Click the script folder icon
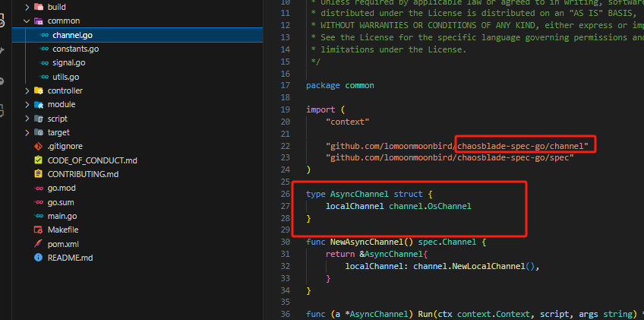Screen dimensions: 644x320 (39, 119)
